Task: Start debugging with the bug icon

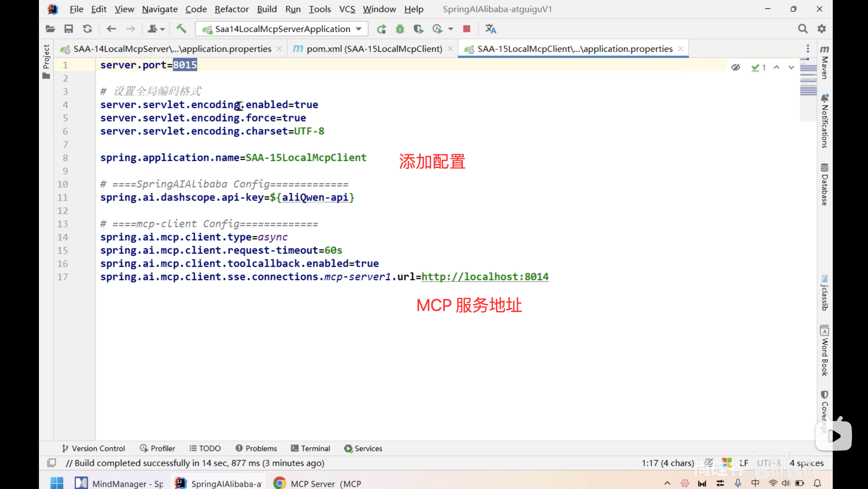Action: click(400, 29)
